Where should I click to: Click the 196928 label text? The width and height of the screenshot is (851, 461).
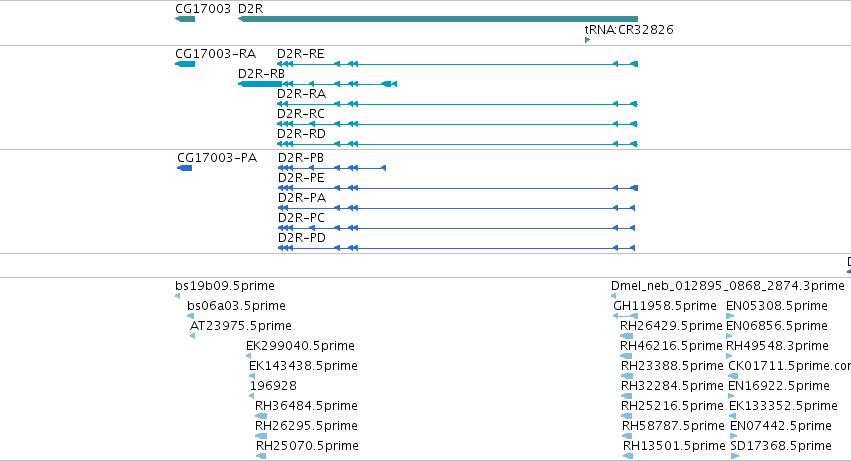pyautogui.click(x=273, y=386)
